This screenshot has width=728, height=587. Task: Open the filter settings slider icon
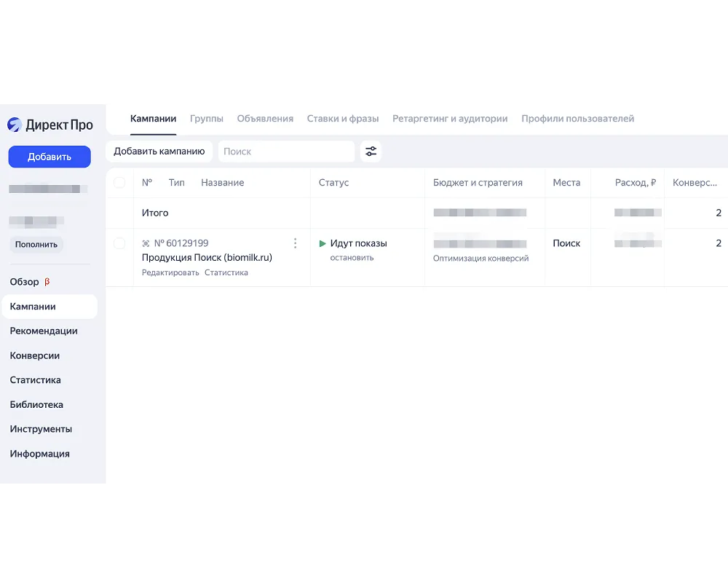tap(371, 151)
